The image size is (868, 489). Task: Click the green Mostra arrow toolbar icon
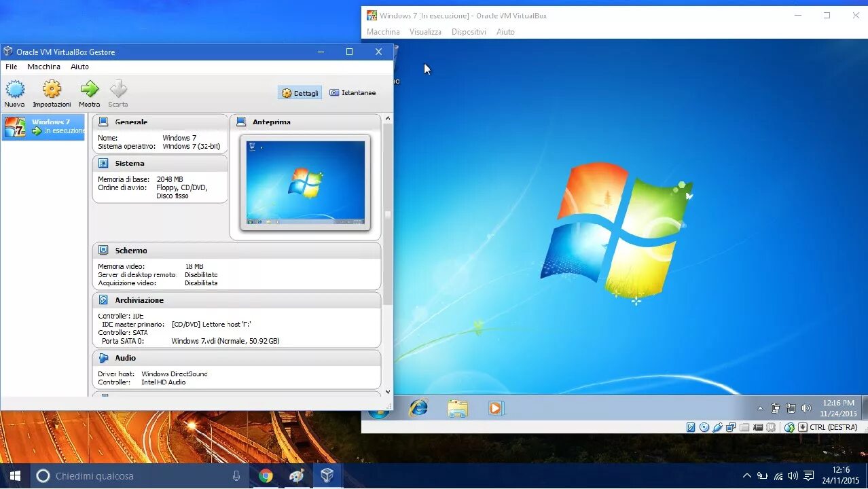click(x=89, y=89)
